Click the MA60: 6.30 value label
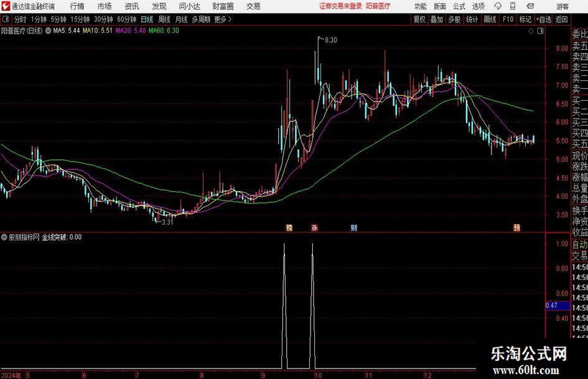Viewport: 588px width, 379px height. pos(164,30)
